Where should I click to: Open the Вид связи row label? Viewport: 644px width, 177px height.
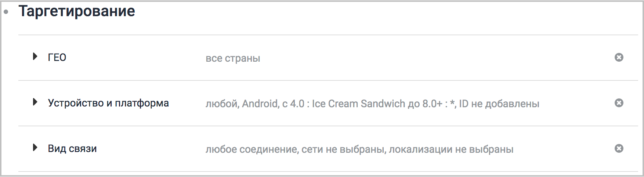tap(72, 149)
